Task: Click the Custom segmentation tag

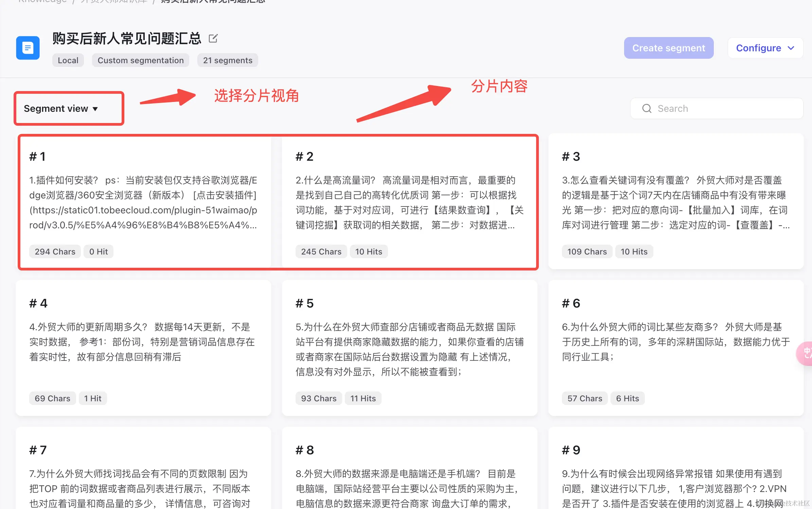Action: 140,60
